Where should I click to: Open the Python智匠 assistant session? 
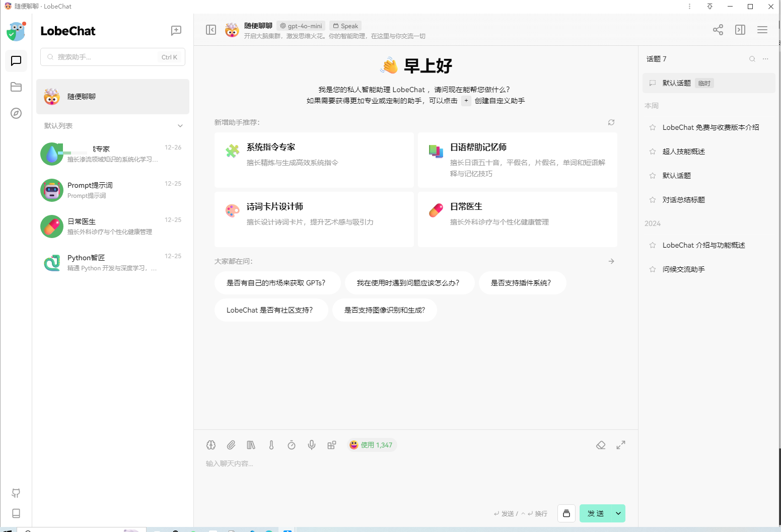[113, 263]
